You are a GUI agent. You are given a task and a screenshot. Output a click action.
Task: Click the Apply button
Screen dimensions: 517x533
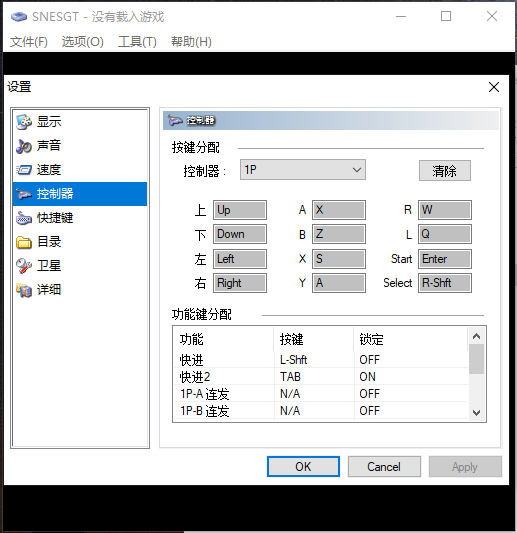click(x=465, y=467)
